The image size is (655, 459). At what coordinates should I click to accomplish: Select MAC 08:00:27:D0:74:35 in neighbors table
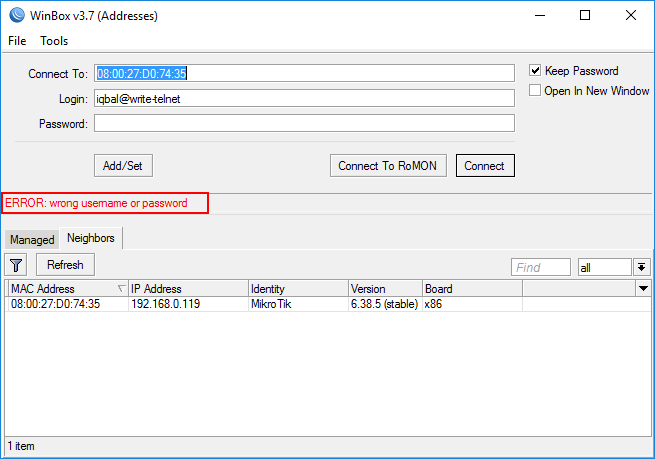click(x=56, y=304)
